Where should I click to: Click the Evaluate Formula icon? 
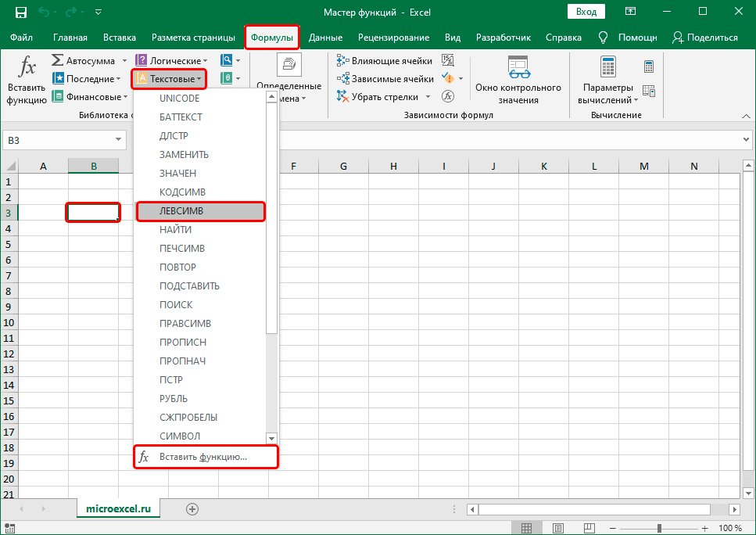click(x=448, y=96)
